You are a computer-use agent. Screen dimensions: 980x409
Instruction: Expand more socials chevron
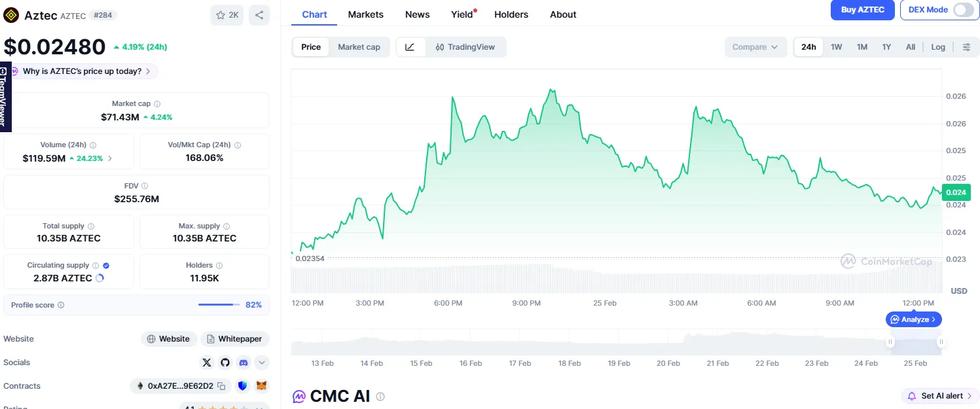262,363
